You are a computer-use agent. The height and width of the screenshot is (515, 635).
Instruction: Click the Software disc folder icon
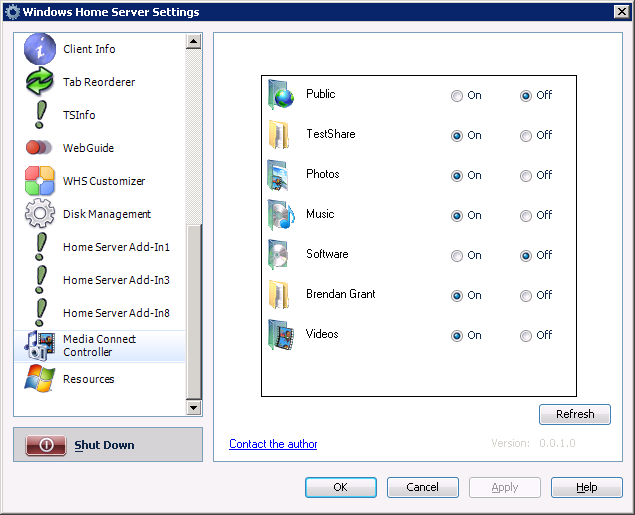click(x=278, y=255)
